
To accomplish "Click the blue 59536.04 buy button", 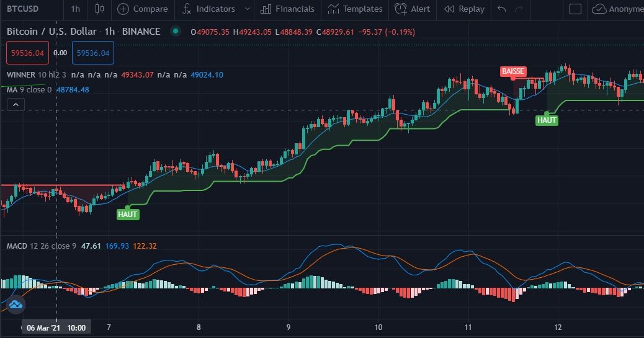I will click(x=93, y=53).
